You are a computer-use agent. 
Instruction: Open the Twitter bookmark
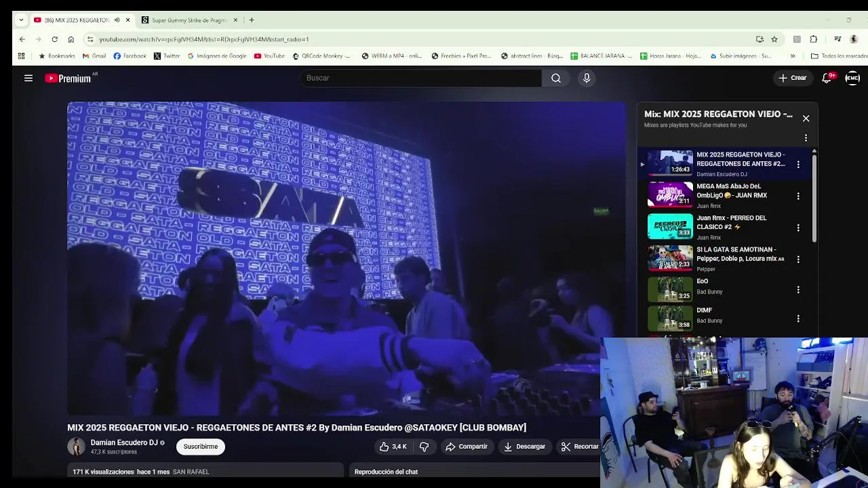point(167,56)
